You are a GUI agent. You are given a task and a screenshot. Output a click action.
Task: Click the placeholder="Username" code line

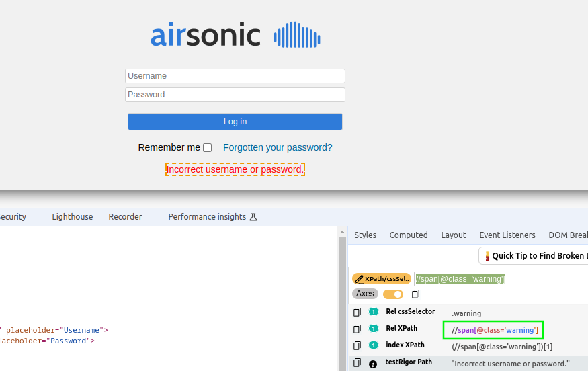click(56, 330)
